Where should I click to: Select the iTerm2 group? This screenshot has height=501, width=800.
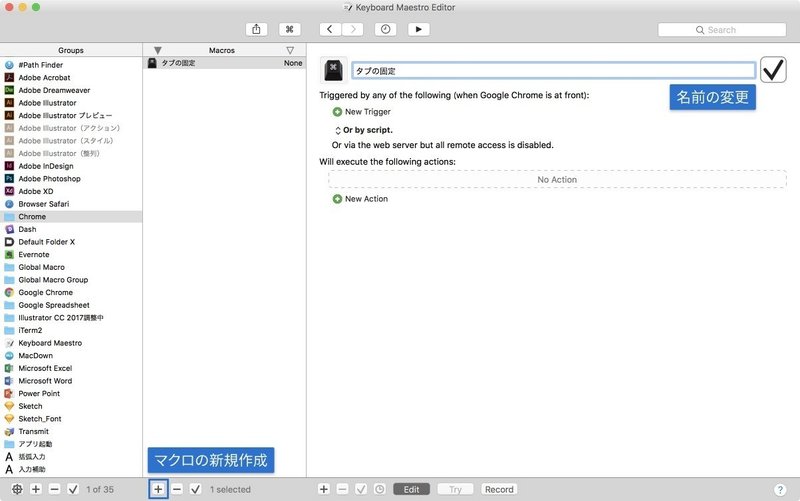click(x=71, y=331)
